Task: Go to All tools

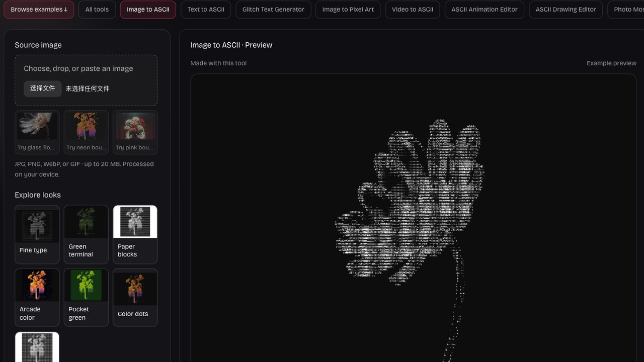Action: pyautogui.click(x=97, y=10)
